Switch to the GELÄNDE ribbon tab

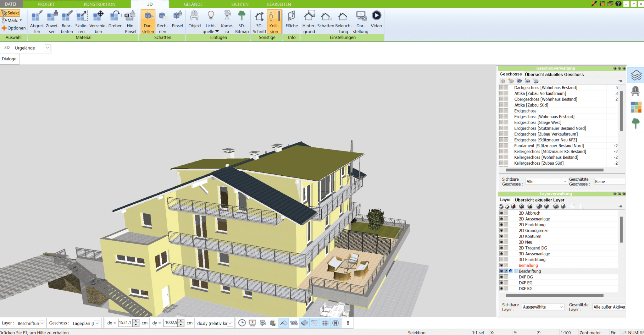(193, 4)
